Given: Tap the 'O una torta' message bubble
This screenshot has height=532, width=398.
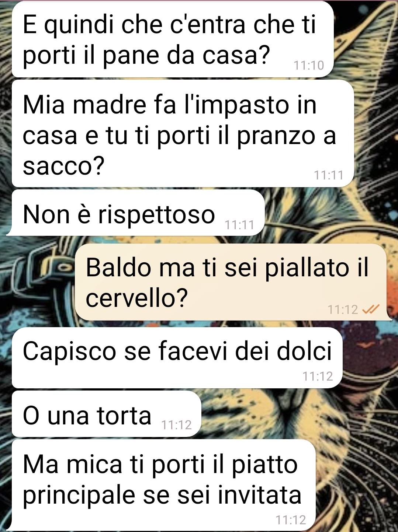Looking at the screenshot, I should [x=106, y=414].
